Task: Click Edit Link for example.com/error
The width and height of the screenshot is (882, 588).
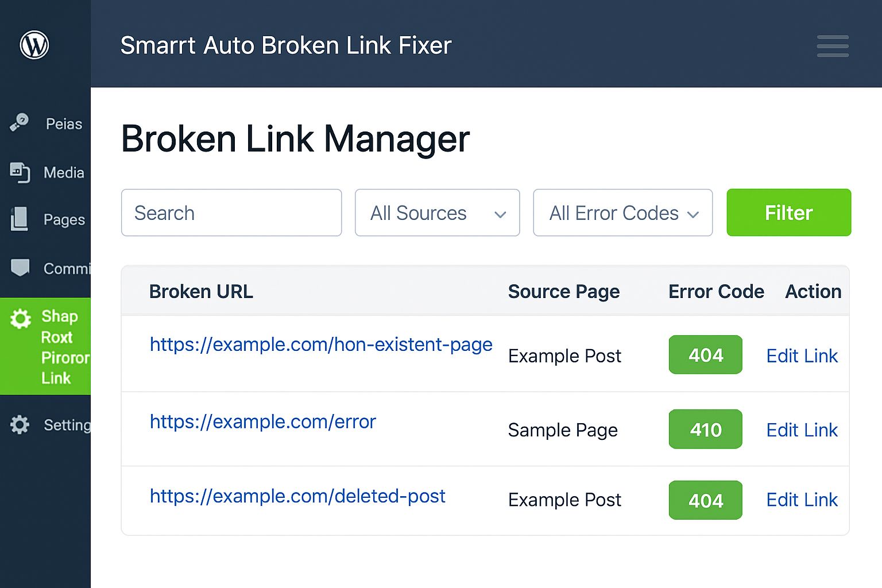Action: (802, 430)
